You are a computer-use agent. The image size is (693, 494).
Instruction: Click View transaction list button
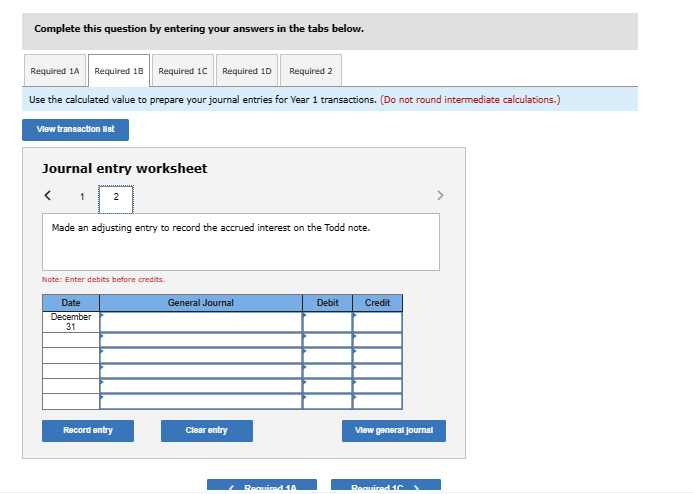76,129
